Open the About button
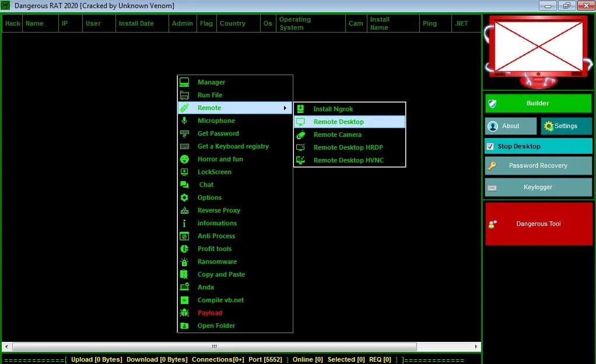 click(510, 126)
